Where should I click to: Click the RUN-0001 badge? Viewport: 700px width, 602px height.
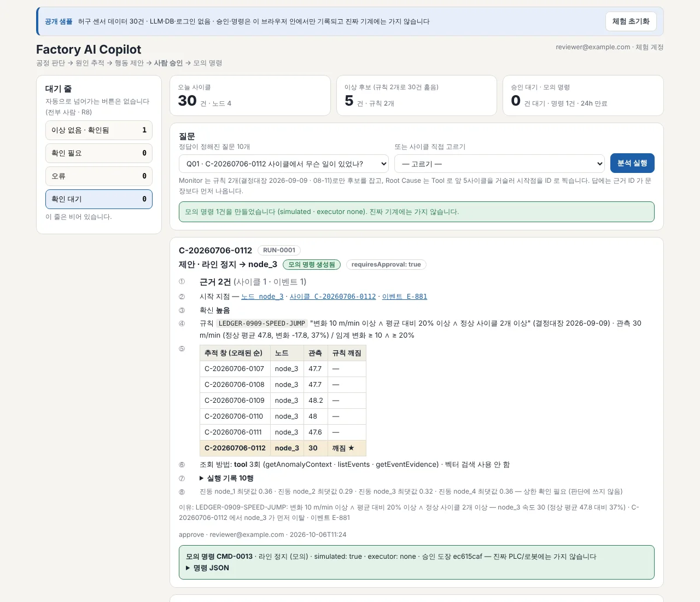[279, 250]
